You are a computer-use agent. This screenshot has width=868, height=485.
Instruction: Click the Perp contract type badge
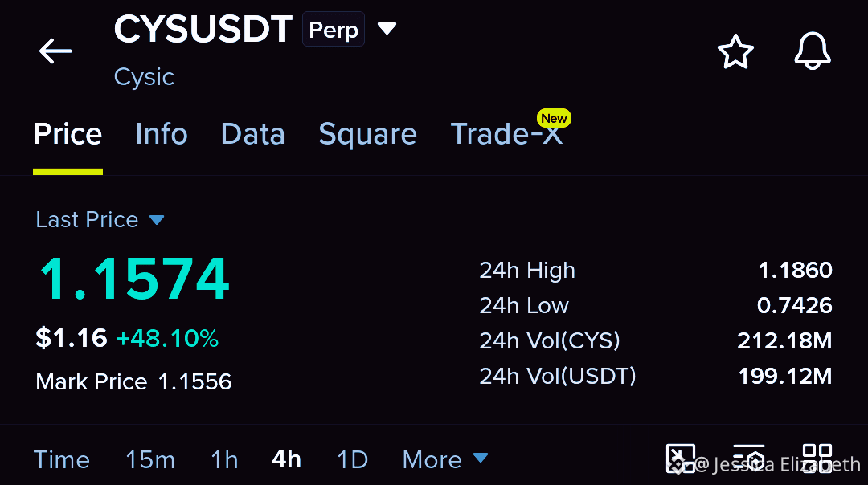334,30
